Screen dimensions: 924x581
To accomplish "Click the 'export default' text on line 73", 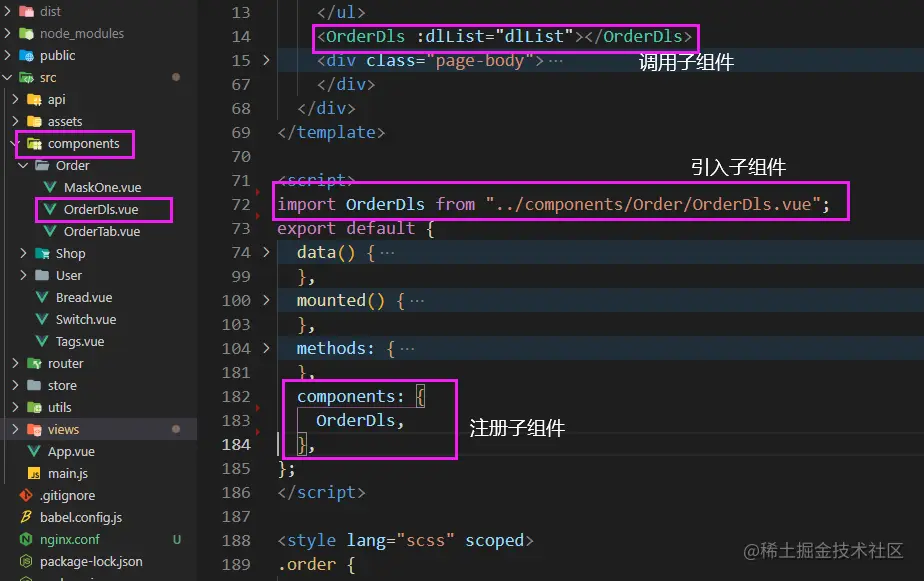I will click(x=346, y=228).
